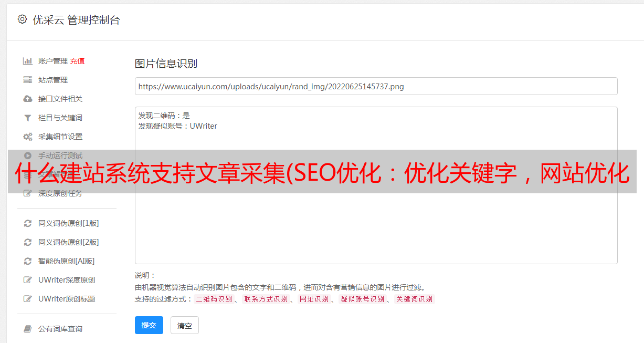Select 栏目与关键词 in the sidebar
The image size is (644, 343).
[x=60, y=118]
